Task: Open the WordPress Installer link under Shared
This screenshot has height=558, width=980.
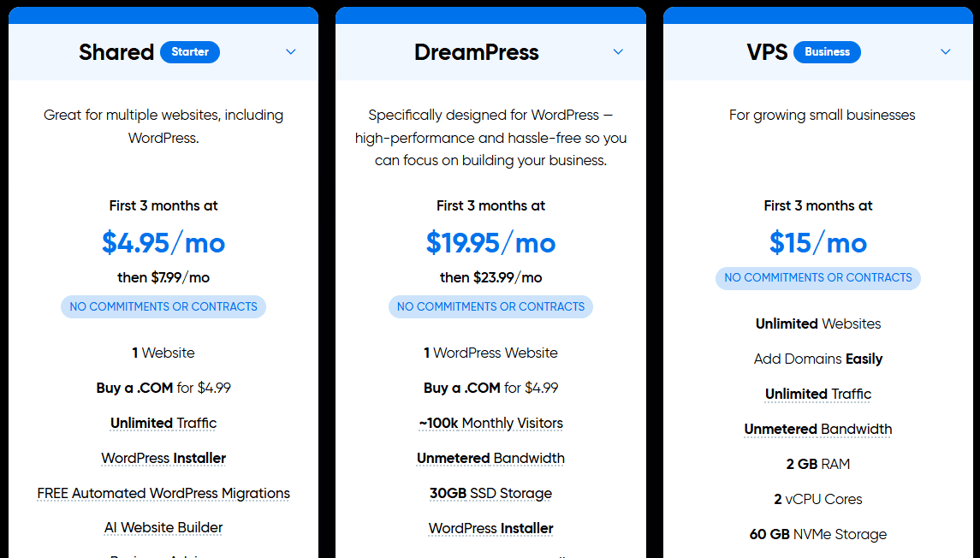Action: point(163,458)
